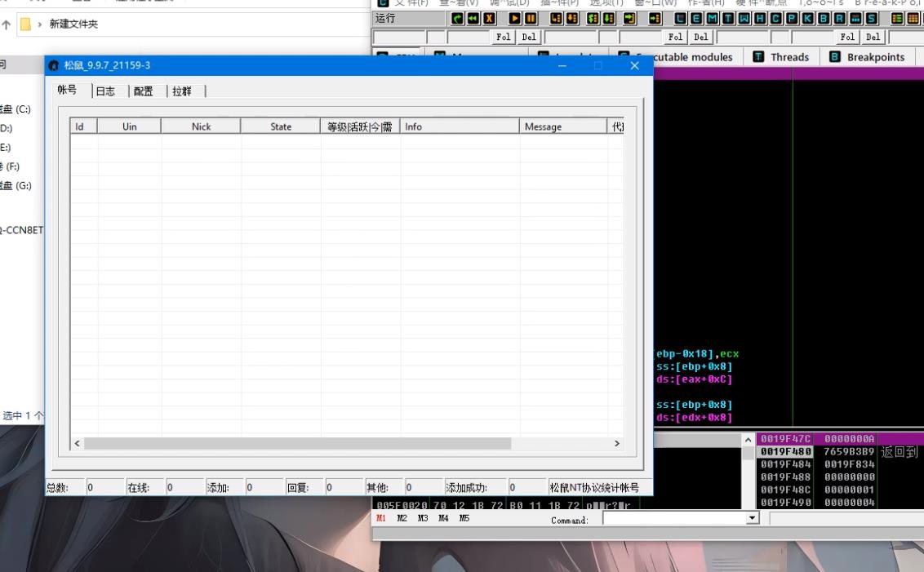924x572 pixels.
Task: Expand the Command dropdown arrow
Action: pos(753,519)
